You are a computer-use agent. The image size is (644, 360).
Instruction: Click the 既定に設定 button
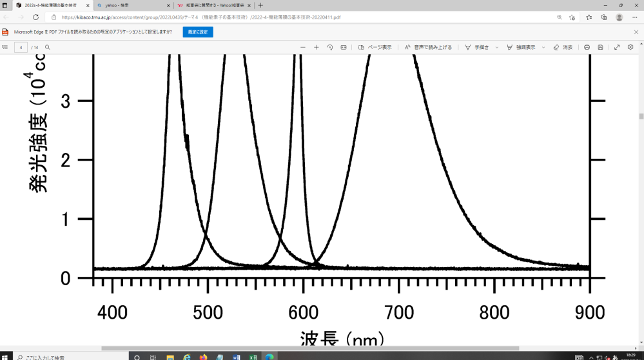[x=198, y=32]
